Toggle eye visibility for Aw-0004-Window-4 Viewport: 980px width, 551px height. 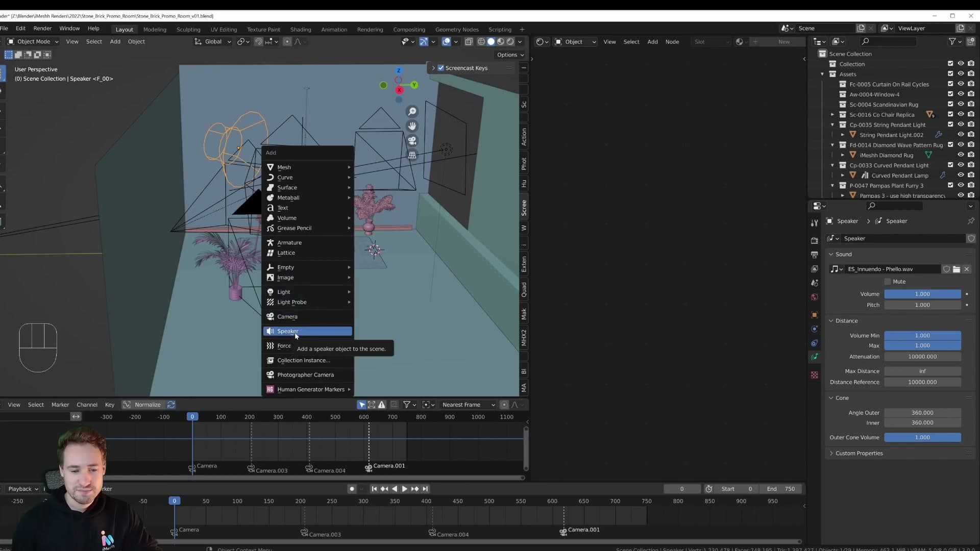click(961, 94)
